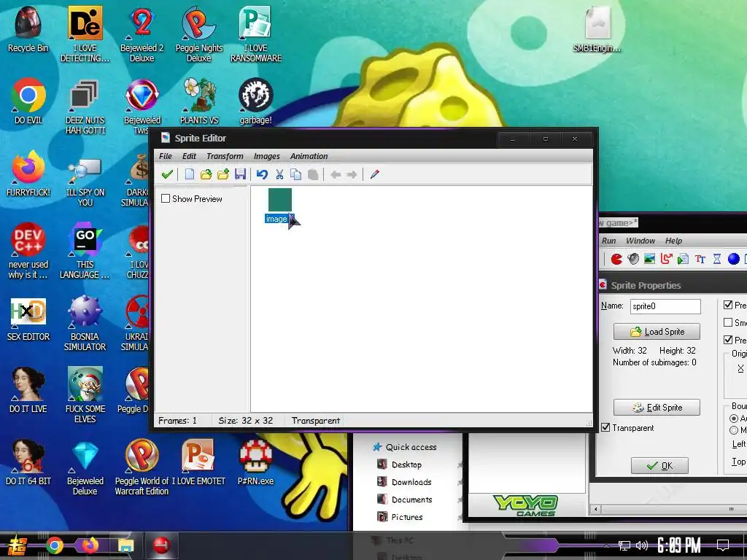Select the SMB1Engin file on the desktop
This screenshot has height=560, width=747.
pos(597,28)
